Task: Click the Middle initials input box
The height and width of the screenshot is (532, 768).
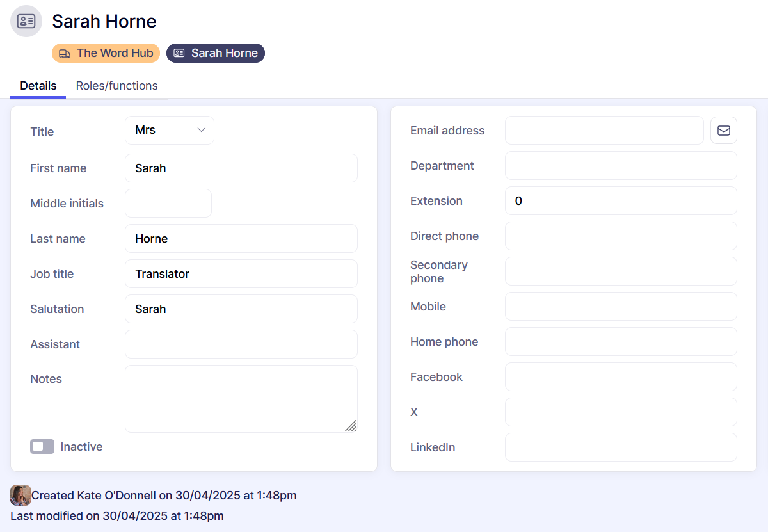Action: point(168,204)
